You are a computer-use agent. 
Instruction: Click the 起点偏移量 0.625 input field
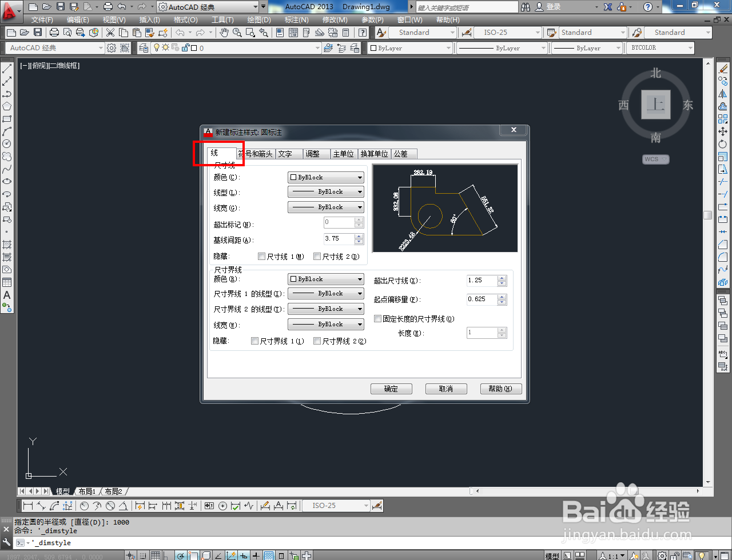(482, 299)
